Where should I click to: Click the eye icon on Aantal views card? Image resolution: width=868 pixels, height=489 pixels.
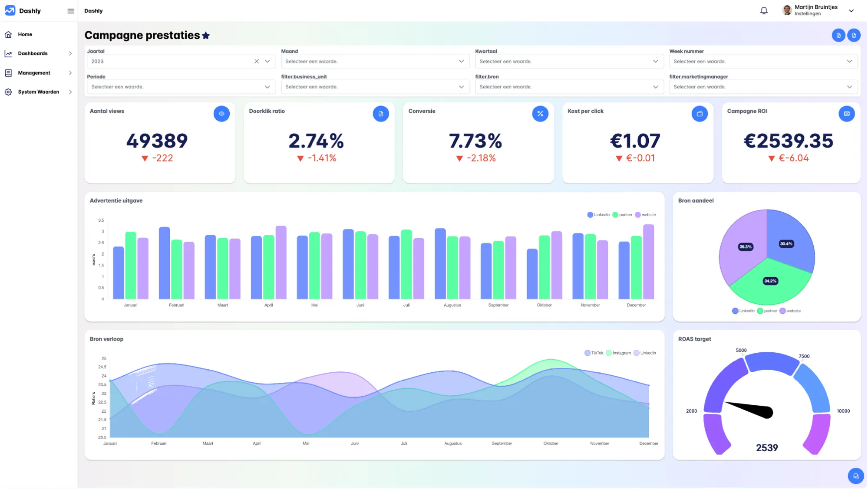click(221, 114)
